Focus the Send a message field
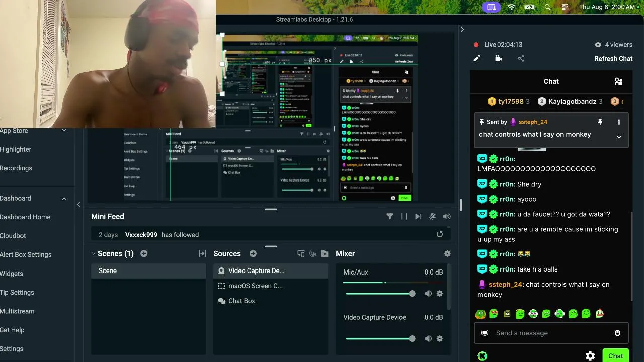Viewport: 644px width, 362px height. click(x=551, y=333)
